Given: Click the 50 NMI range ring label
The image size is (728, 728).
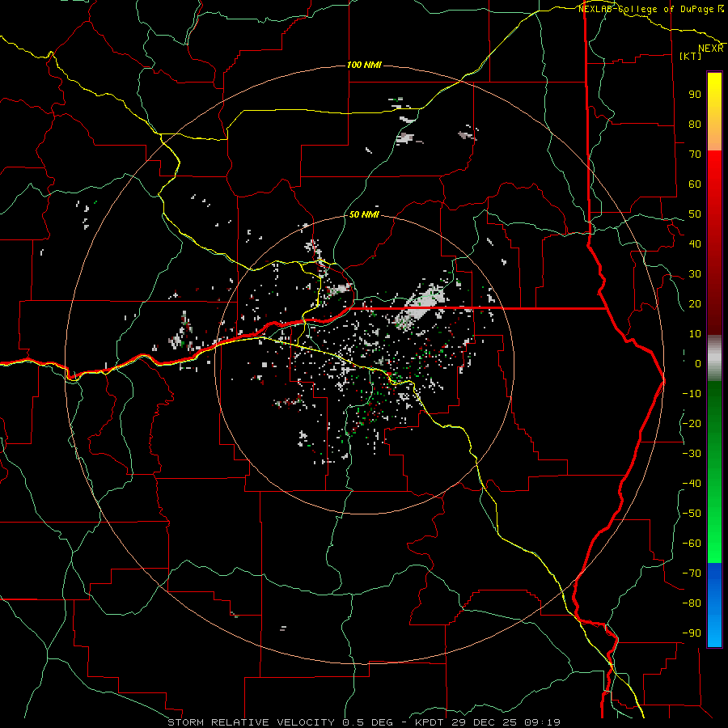Looking at the screenshot, I should point(364,214).
